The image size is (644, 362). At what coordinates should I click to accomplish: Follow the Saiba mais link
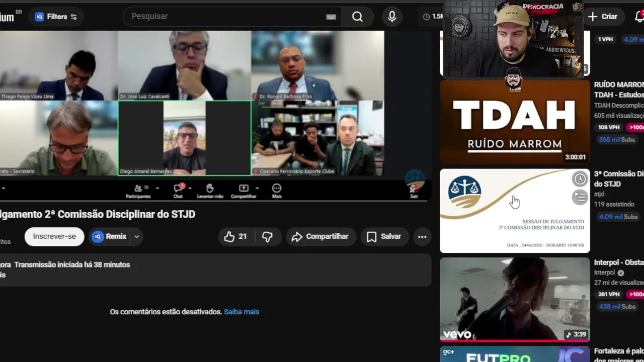coord(242,312)
